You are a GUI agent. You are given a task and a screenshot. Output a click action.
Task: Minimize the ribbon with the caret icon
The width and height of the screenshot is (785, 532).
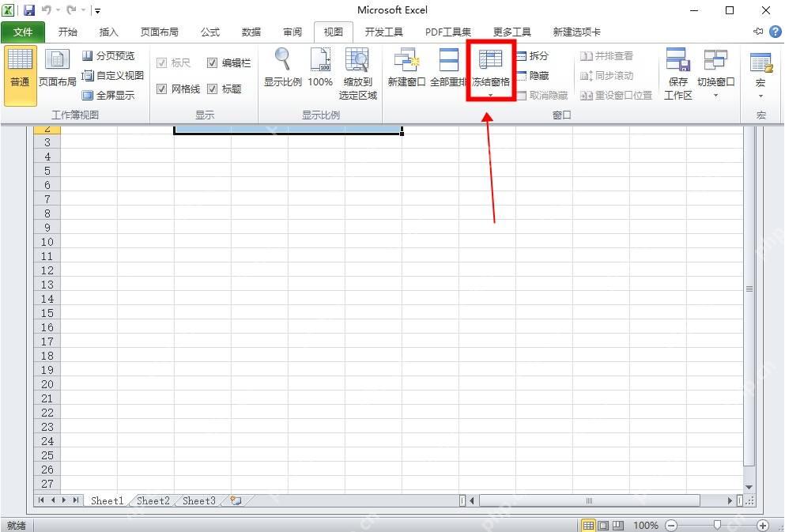click(x=758, y=32)
